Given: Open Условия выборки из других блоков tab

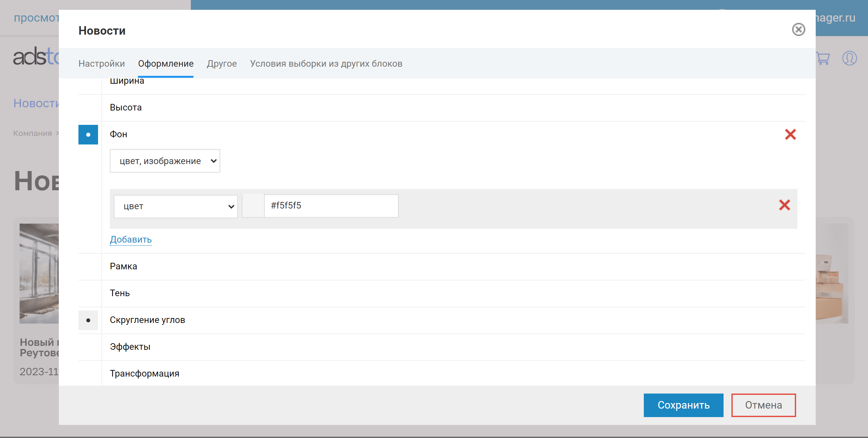Looking at the screenshot, I should click(x=326, y=64).
